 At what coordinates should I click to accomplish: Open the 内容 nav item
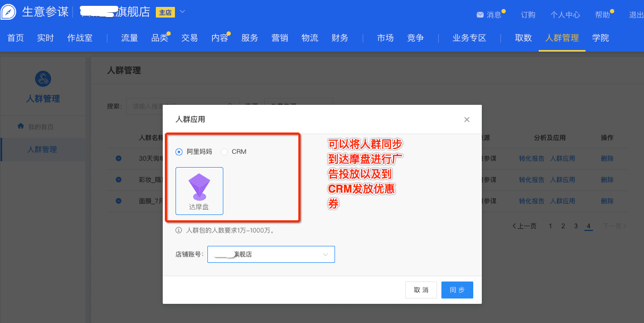[220, 38]
